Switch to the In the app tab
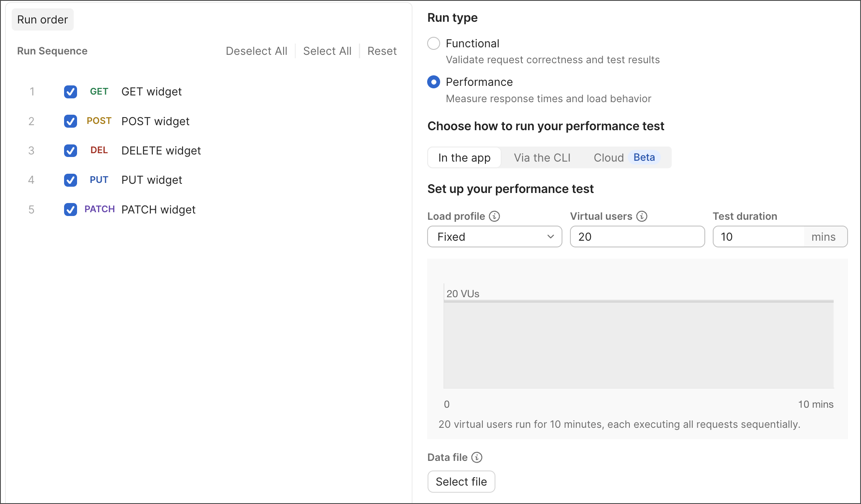This screenshot has height=504, width=861. [x=464, y=158]
